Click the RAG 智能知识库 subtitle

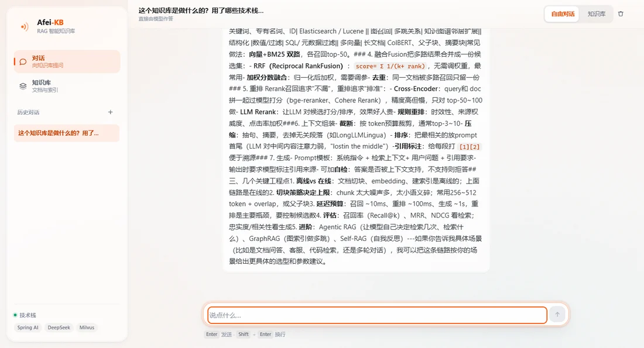pos(56,31)
